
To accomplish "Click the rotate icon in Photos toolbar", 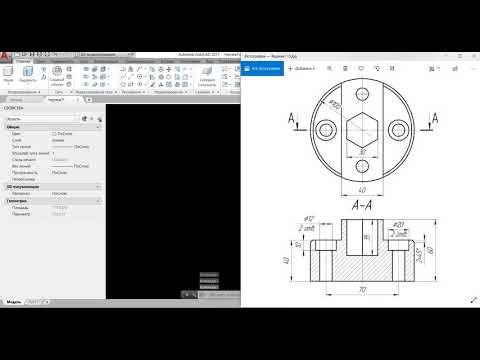I will [x=377, y=68].
